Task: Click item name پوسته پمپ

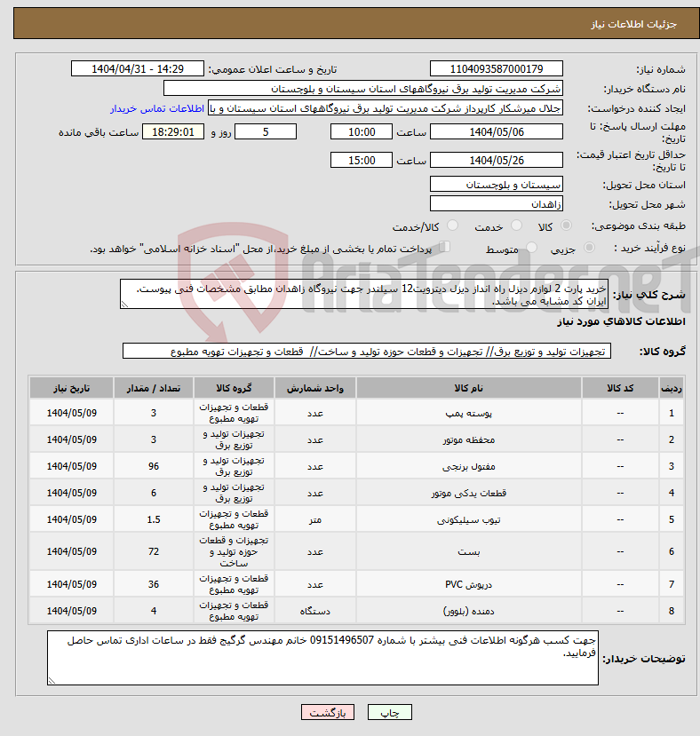Action: pos(468,413)
